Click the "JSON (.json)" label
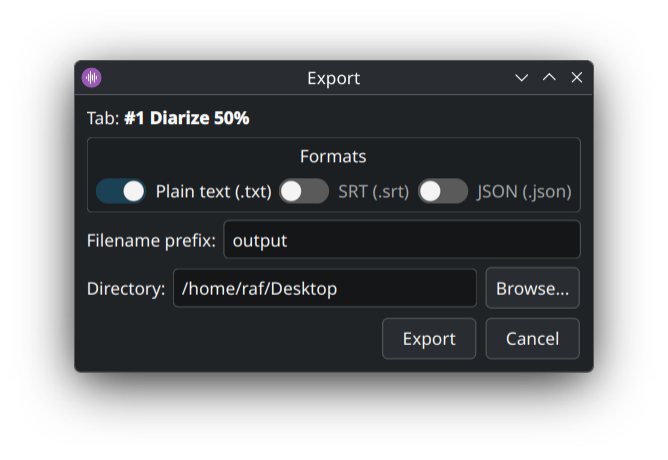The height and width of the screenshot is (460, 668). tap(524, 192)
